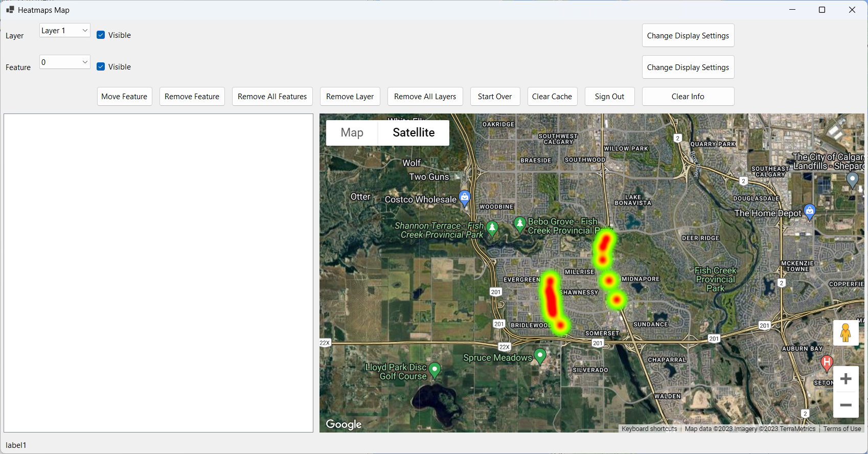
Task: Select the Spruce Meadows green marker
Action: click(540, 355)
